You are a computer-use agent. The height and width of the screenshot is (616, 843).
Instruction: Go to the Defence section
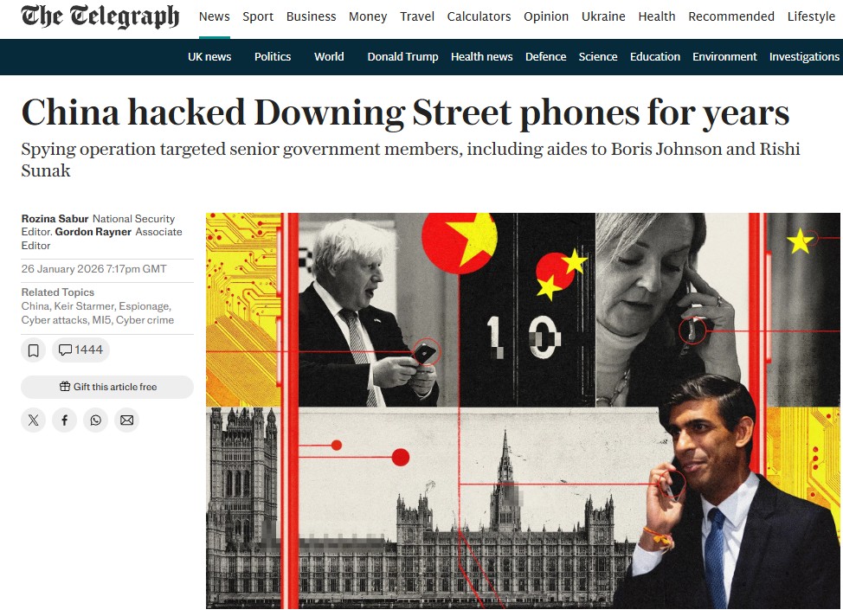pos(545,56)
